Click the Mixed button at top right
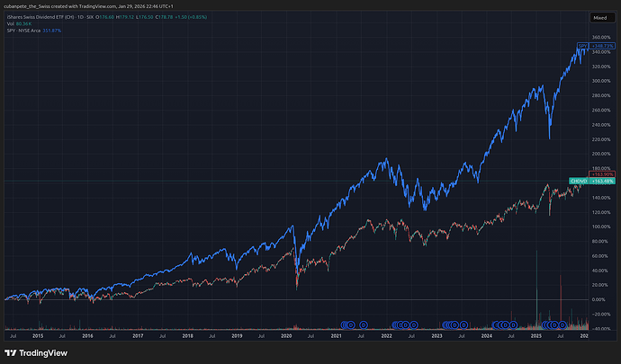Image resolution: width=621 pixels, height=364 pixels. [599, 17]
